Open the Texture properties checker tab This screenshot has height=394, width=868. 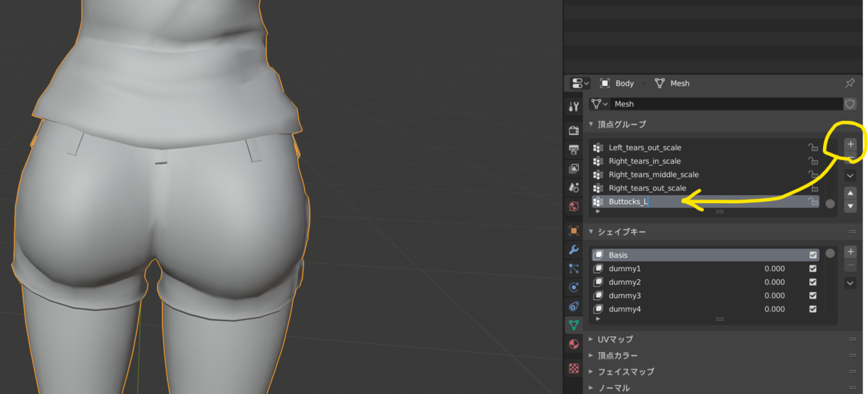574,368
